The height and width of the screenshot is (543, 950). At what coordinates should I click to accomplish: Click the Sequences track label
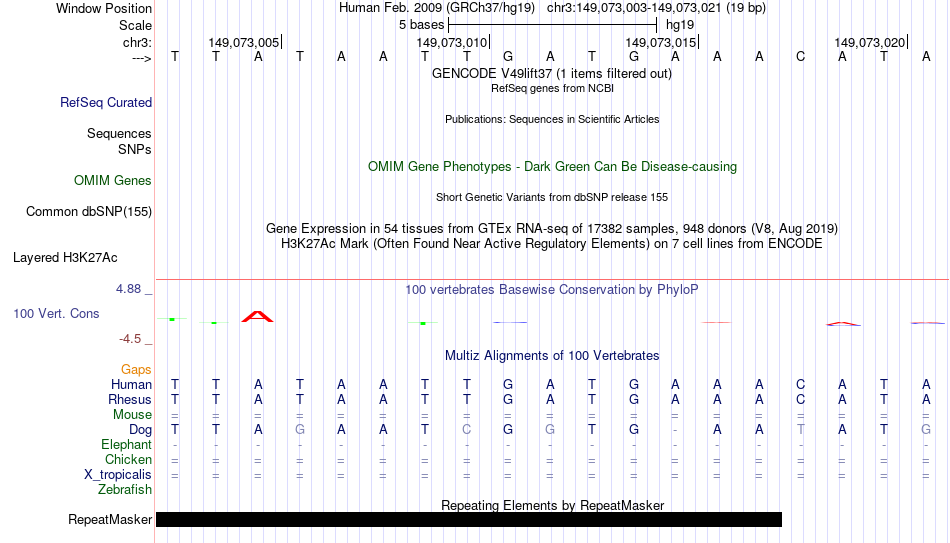(119, 133)
